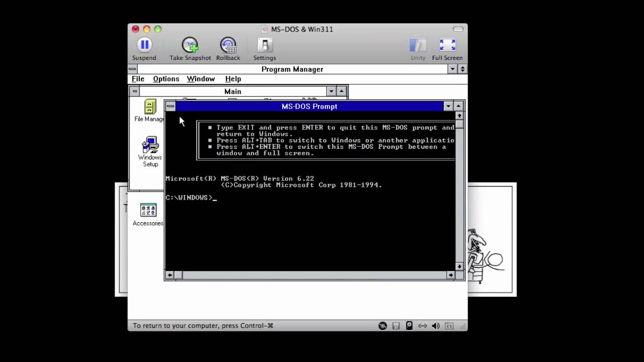This screenshot has width=644, height=362.
Task: Minimize Program Manager with down arrow
Action: 453,69
